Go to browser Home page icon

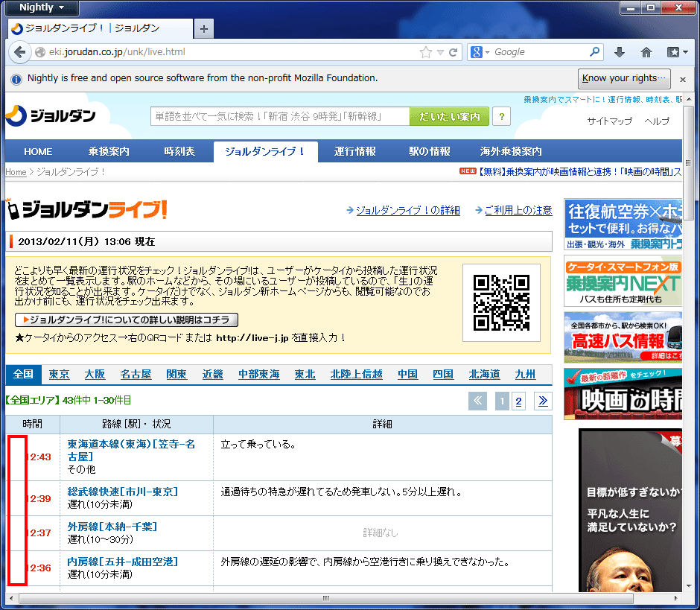646,52
